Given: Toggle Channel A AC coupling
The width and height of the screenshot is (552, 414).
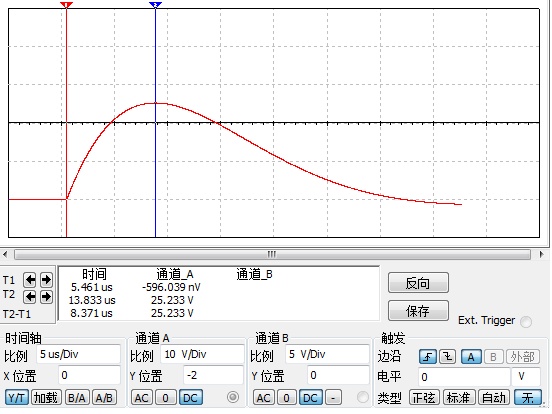Looking at the screenshot, I should 142,398.
